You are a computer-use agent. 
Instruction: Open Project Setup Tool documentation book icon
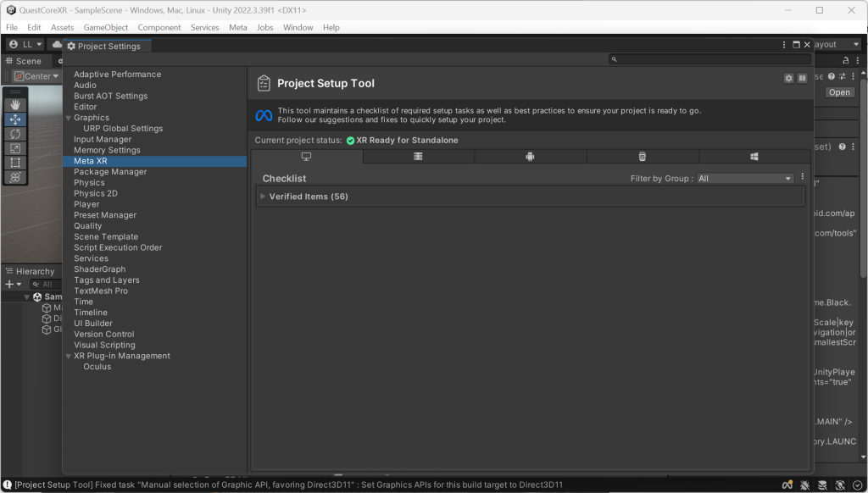point(802,78)
